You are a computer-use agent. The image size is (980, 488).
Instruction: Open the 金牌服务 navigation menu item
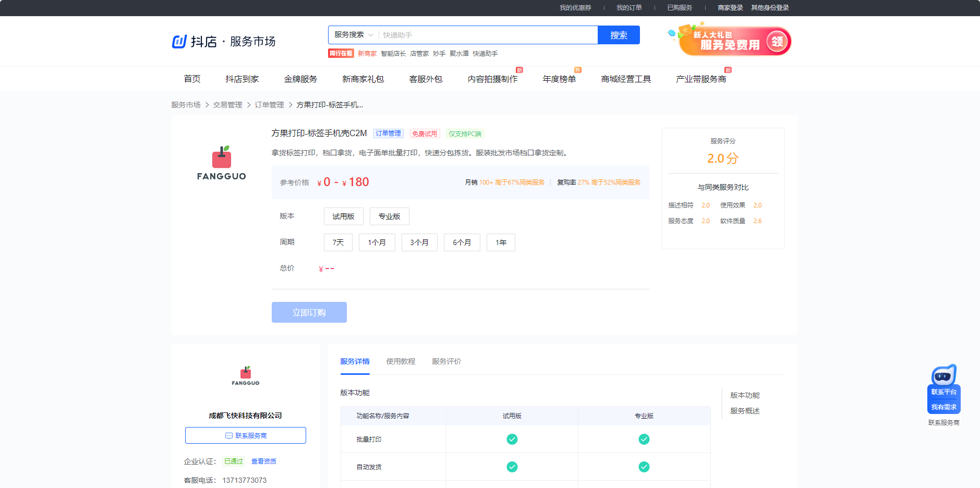point(300,79)
